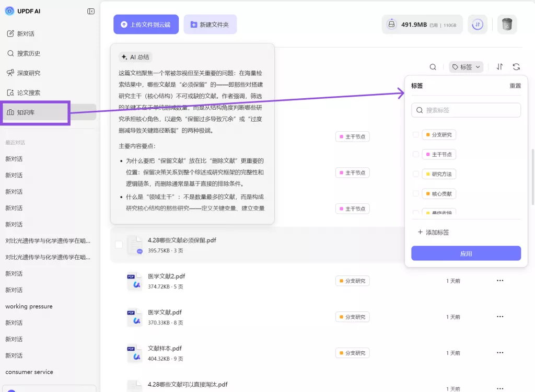Check the 分支研究 tag checkbox
Image resolution: width=535 pixels, height=392 pixels.
pyautogui.click(x=415, y=134)
